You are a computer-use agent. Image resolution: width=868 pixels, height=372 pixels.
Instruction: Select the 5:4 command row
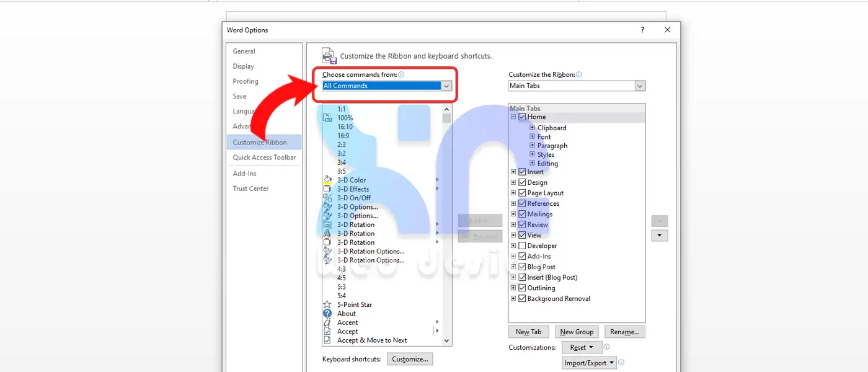tap(382, 296)
